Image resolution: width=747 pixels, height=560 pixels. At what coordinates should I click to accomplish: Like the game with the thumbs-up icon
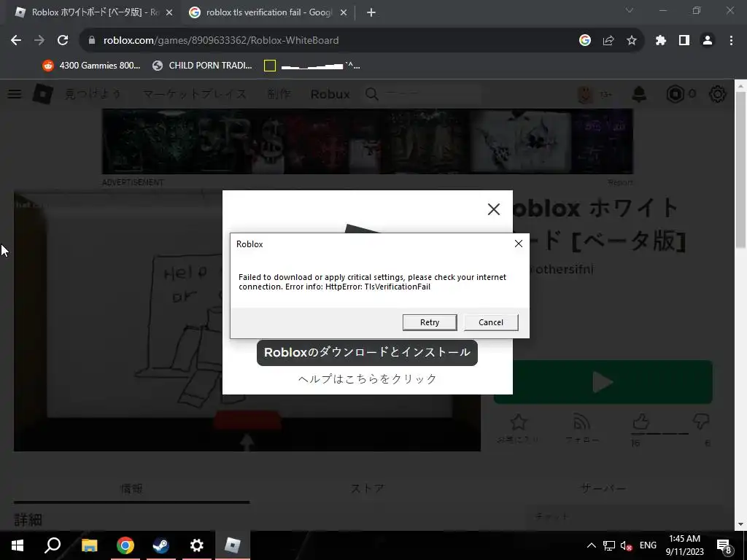pos(641,422)
